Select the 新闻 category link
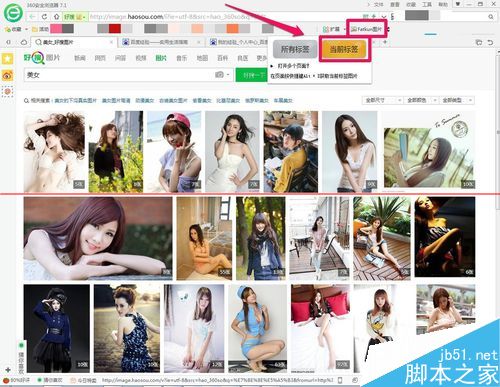 [x=80, y=58]
